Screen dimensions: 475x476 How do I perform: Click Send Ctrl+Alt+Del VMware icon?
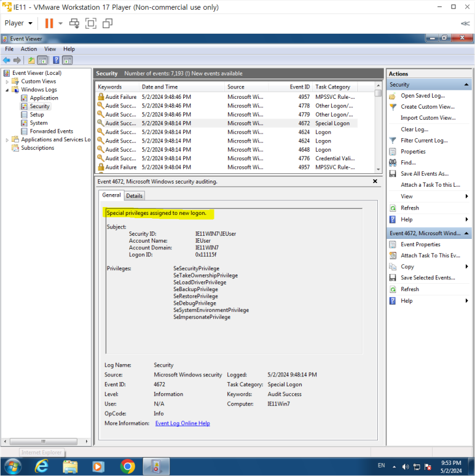pyautogui.click(x=74, y=23)
